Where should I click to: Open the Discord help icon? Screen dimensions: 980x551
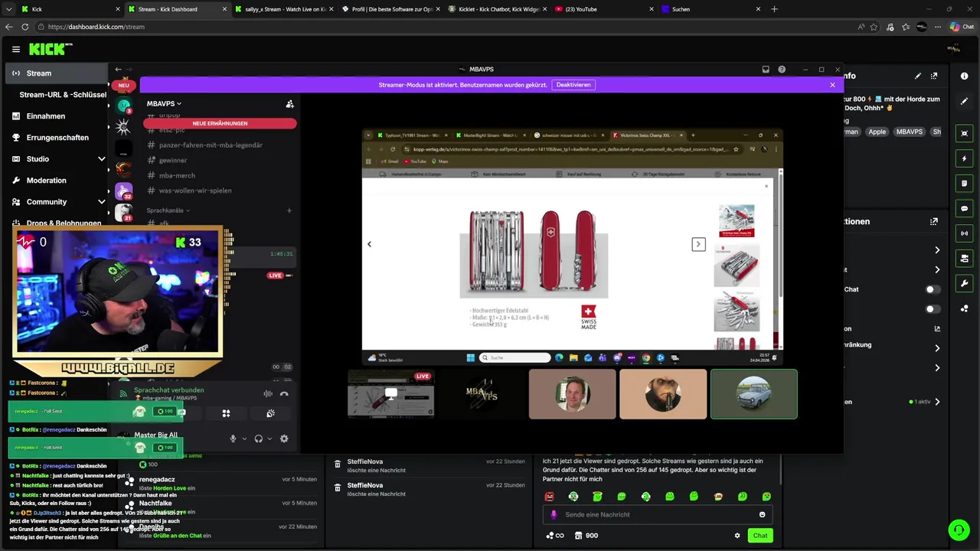(782, 70)
